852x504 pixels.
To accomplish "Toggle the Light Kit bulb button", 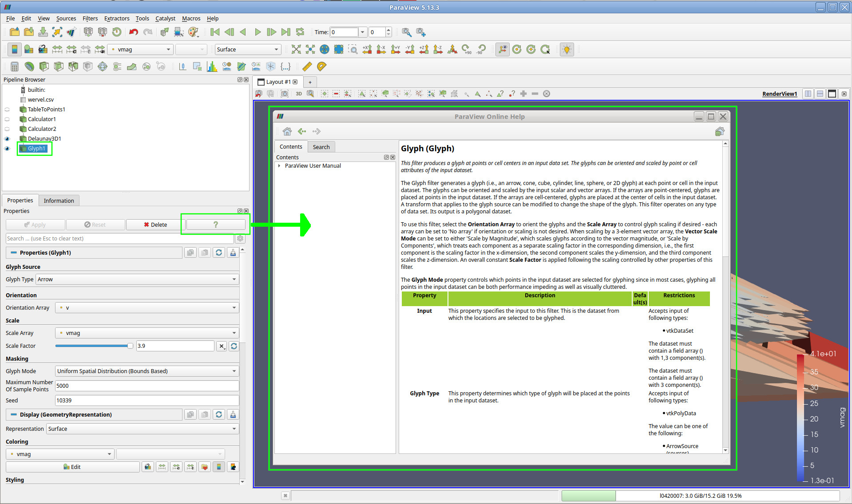I will pos(567,49).
